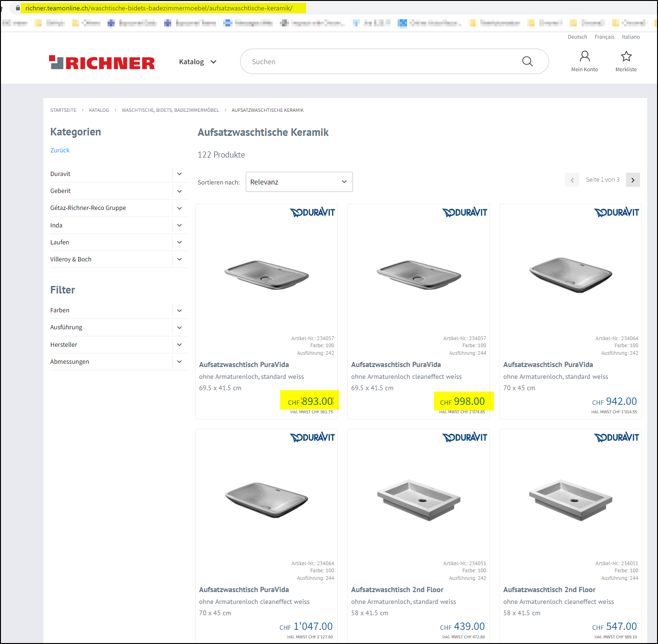Expand the Abmessungen filter
658x644 pixels.
pyautogui.click(x=179, y=361)
